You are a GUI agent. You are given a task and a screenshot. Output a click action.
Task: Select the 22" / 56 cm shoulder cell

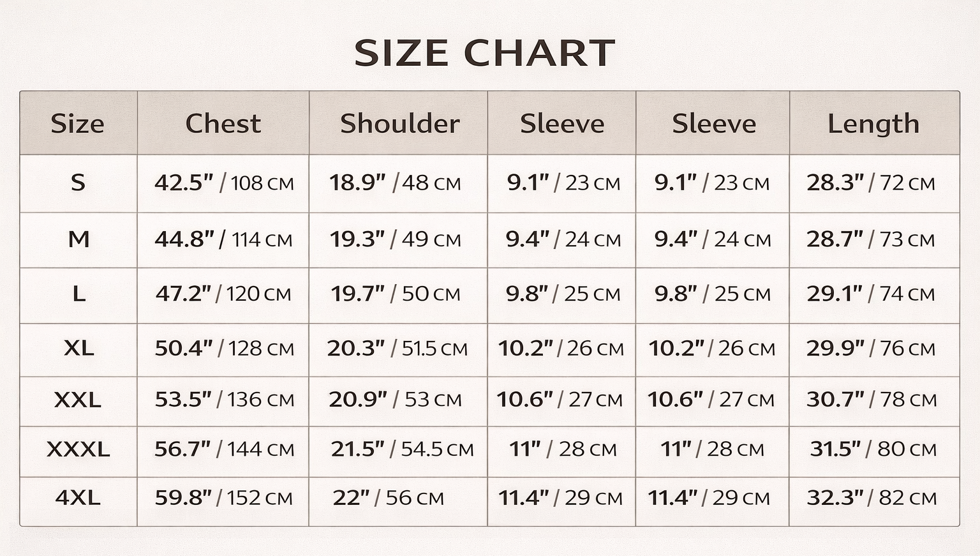point(388,498)
